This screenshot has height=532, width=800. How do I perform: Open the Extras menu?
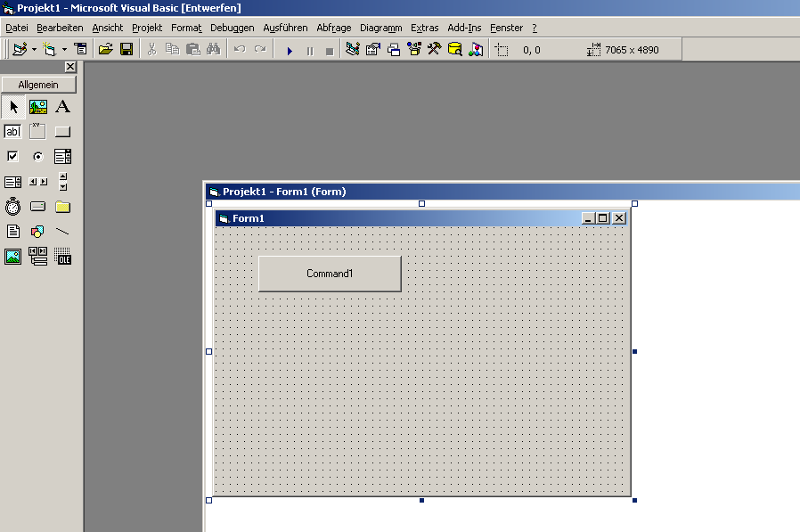coord(424,29)
